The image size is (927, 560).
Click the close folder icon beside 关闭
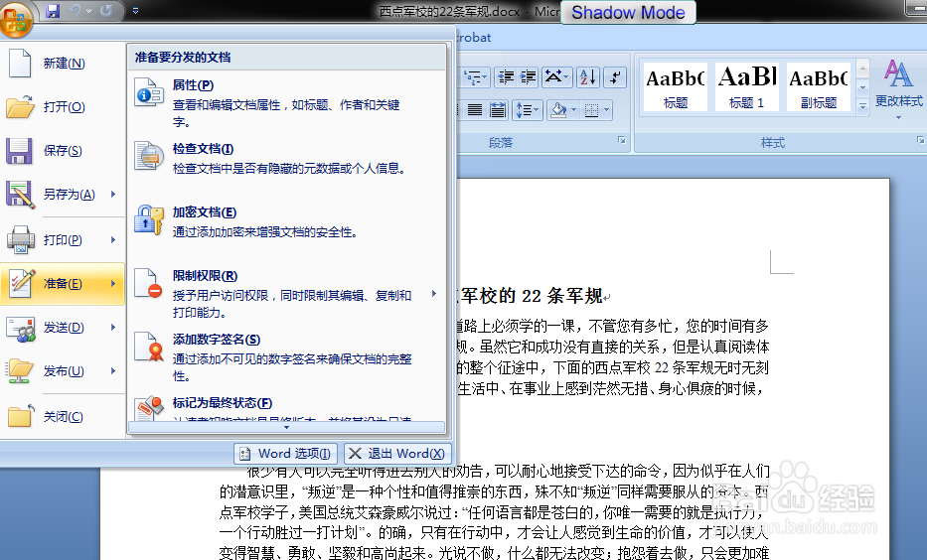pyautogui.click(x=20, y=416)
